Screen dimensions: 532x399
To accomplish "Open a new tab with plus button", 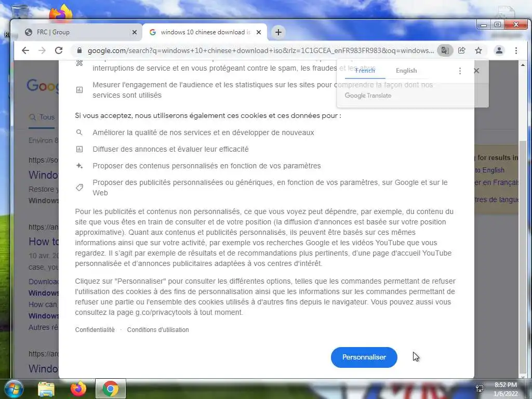I will [278, 32].
